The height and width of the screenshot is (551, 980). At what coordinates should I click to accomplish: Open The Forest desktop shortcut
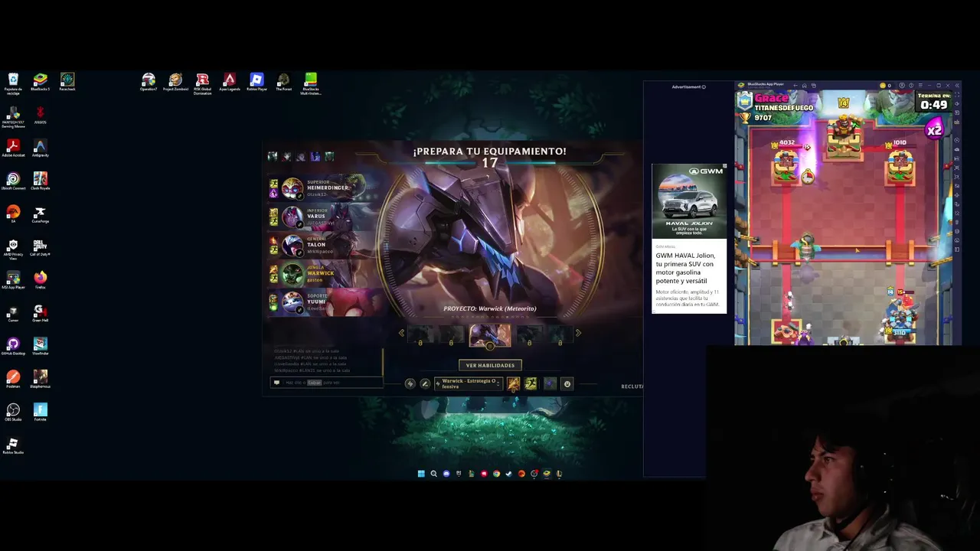tap(283, 82)
